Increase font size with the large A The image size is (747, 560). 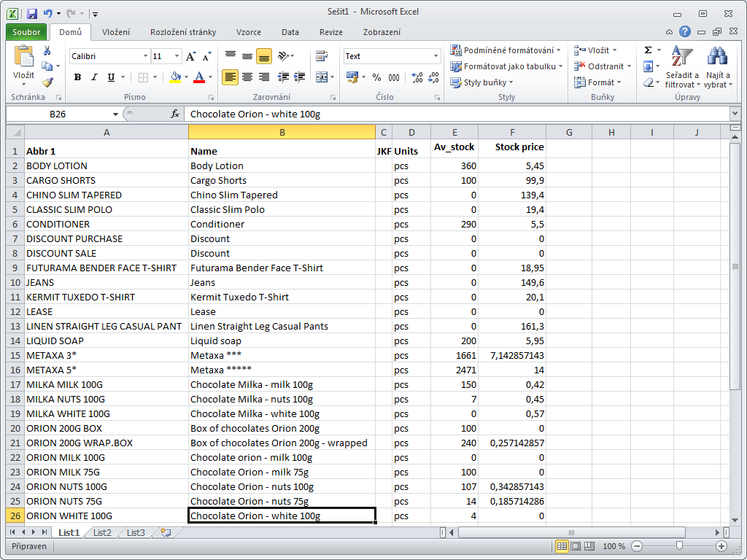(190, 56)
